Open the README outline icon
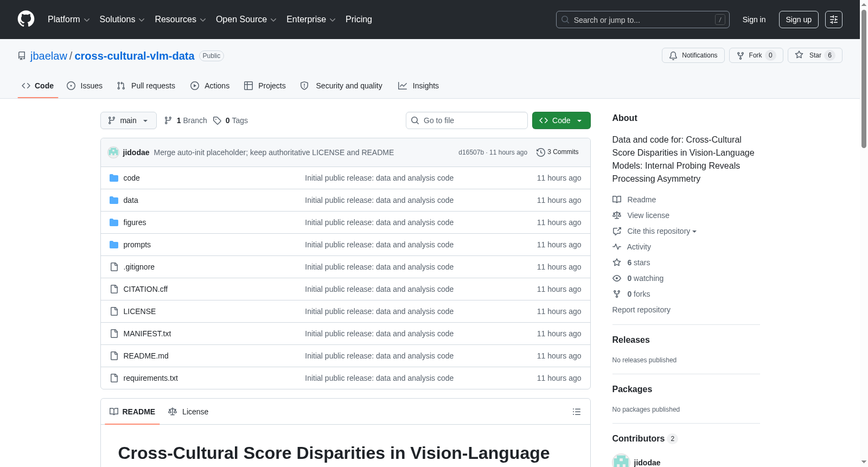Image resolution: width=868 pixels, height=467 pixels. 577,412
